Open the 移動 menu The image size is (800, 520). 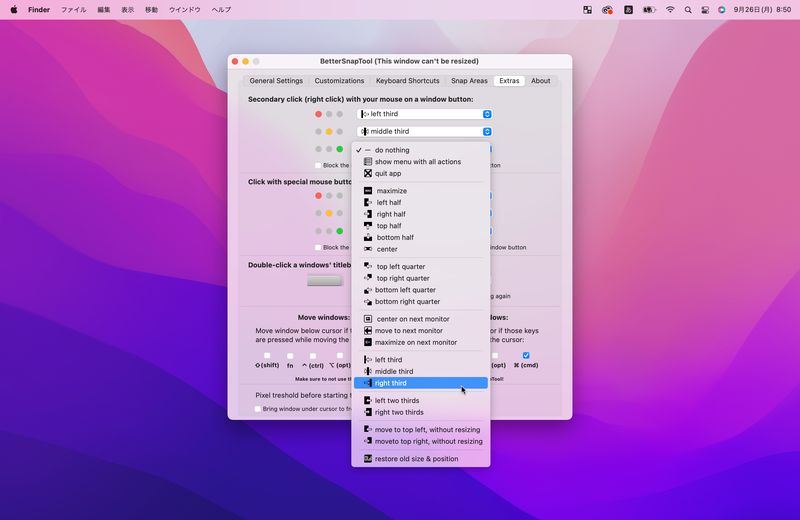click(152, 10)
